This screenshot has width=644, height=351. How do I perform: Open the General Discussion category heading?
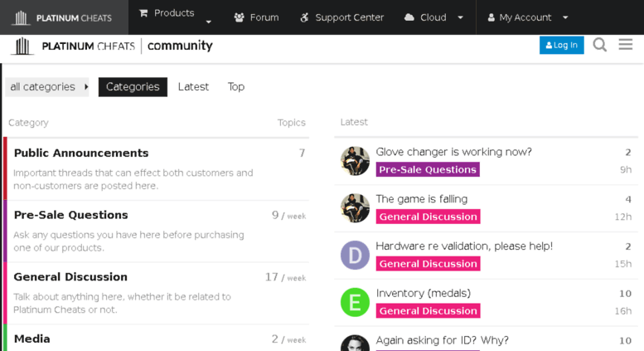(x=70, y=277)
